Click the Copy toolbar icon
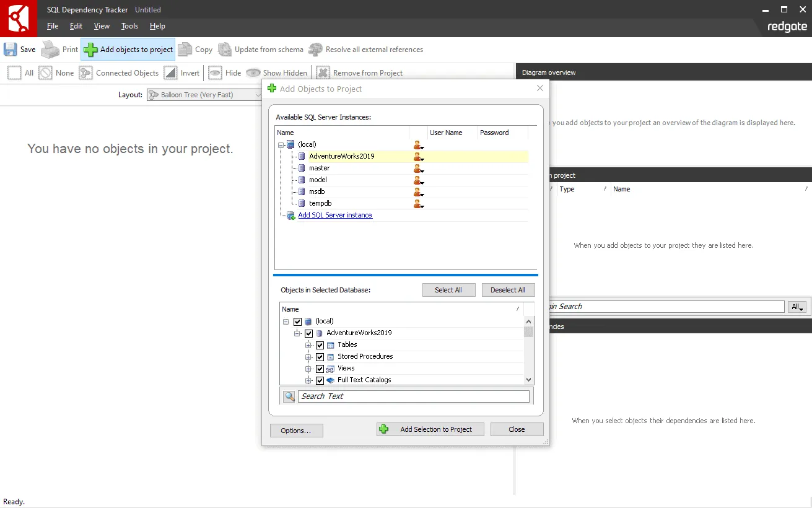The image size is (812, 508). 185,50
